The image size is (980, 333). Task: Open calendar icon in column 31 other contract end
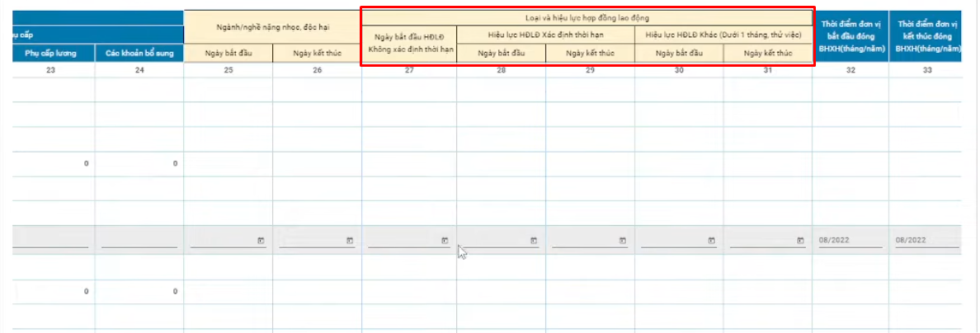[799, 240]
